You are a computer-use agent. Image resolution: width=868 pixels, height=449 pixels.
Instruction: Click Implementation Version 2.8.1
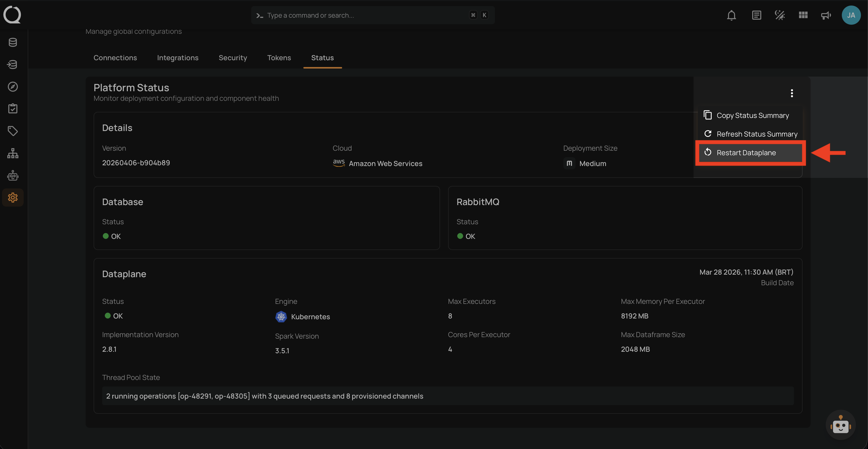109,349
